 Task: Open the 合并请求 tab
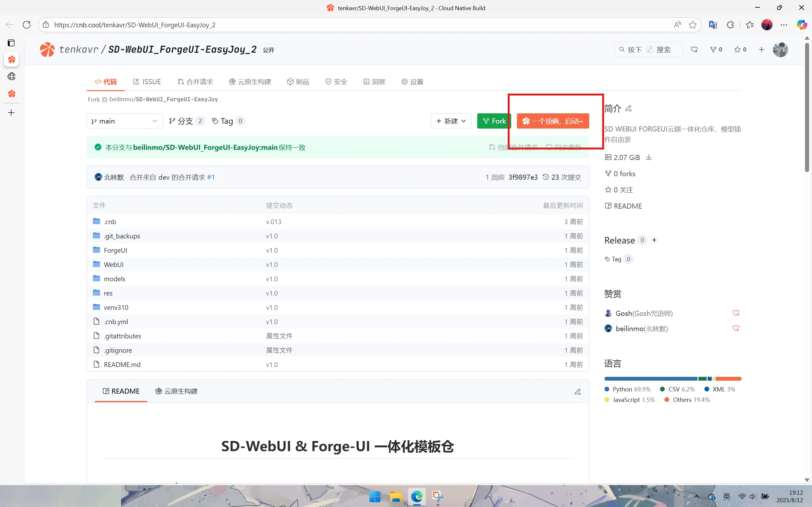point(195,82)
